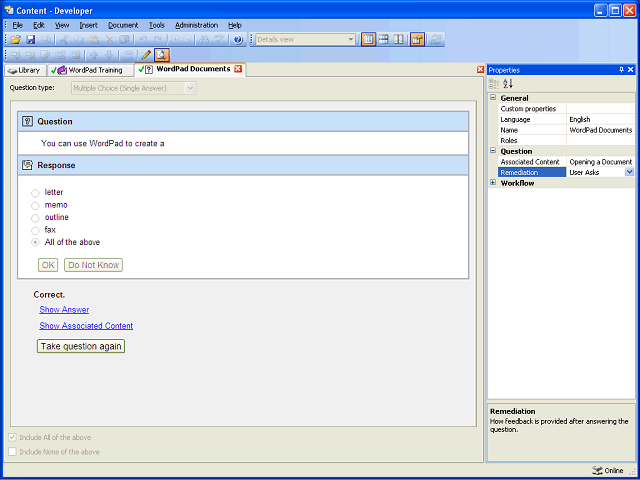Select the Associated Content property
Screen dimensions: 640x480
(566, 162)
